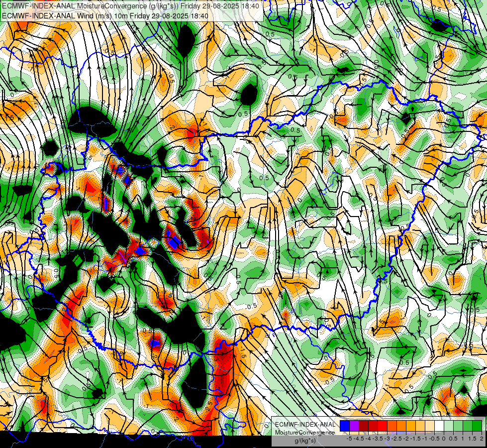Pick the orange-red swatch between -3 and -2.5
The height and width of the screenshot is (448, 487).
(x=392, y=426)
